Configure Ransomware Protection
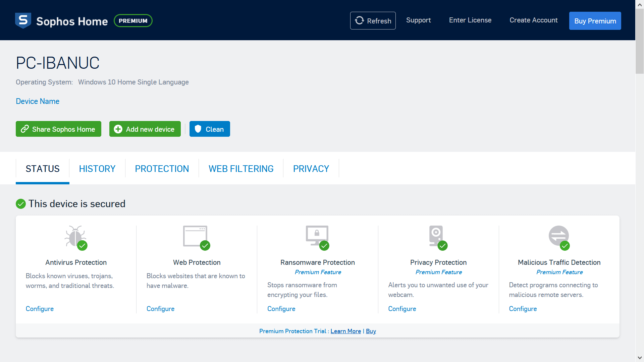This screenshot has width=644, height=362. [281, 309]
